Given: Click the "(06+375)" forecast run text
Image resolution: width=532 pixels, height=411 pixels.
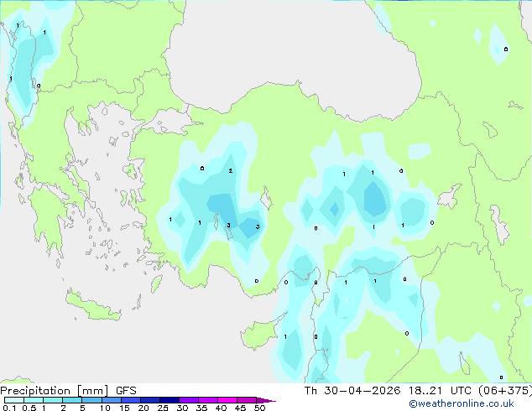Looking at the screenshot, I should click(504, 391).
